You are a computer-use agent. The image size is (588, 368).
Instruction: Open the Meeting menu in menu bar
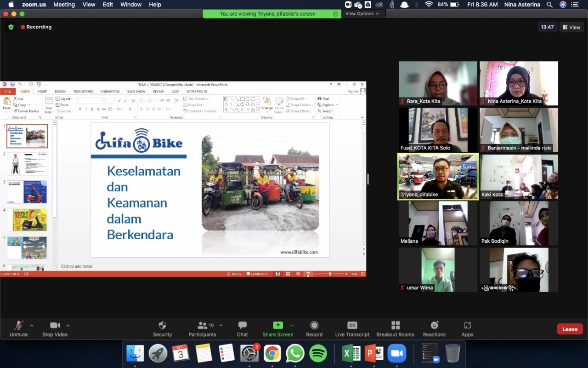click(64, 5)
